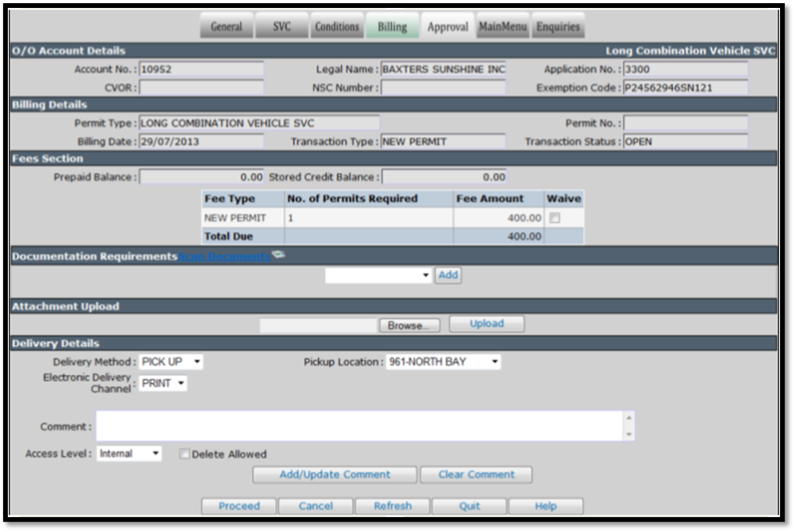Enable the Delete Allowed checkbox

coord(184,454)
